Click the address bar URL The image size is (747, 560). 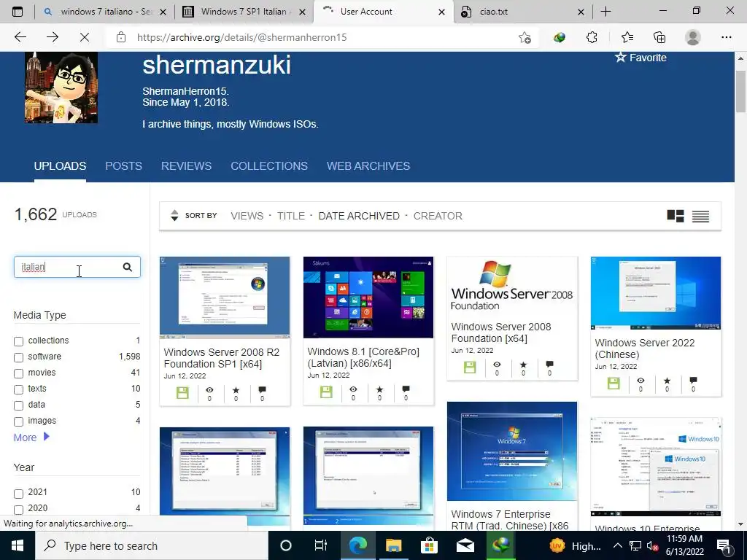(241, 37)
